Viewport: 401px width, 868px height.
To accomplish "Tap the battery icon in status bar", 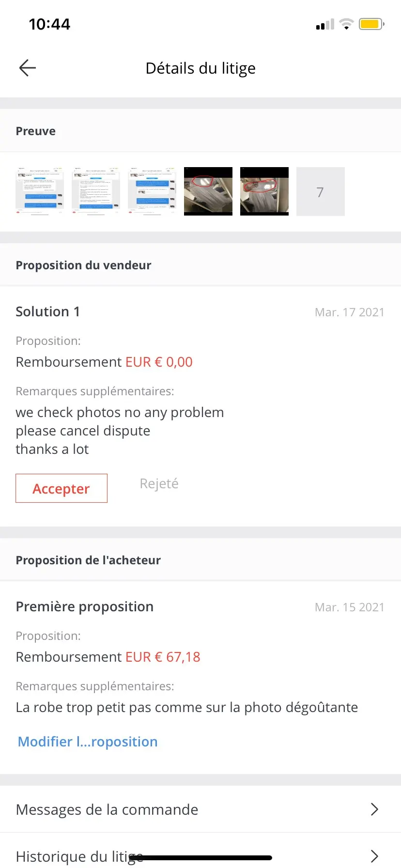I will (x=371, y=24).
